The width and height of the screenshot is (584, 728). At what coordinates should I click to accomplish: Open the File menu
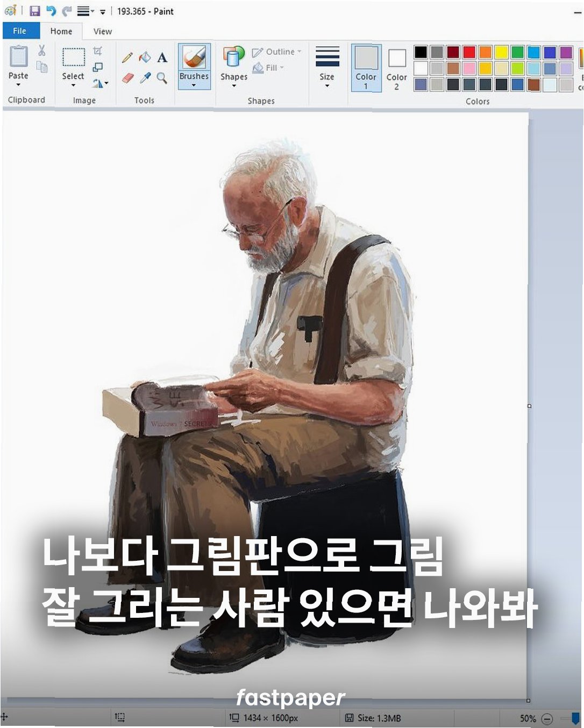[x=20, y=31]
